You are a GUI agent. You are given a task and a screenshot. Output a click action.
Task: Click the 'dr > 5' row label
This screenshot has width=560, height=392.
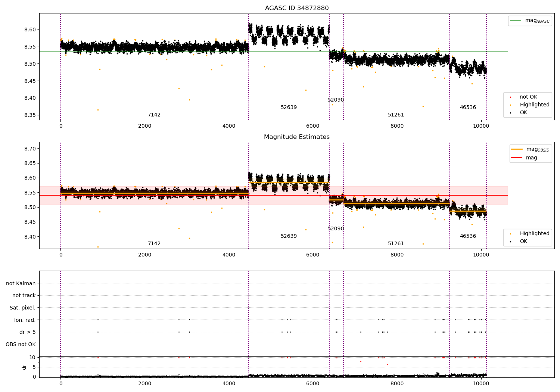(28, 332)
